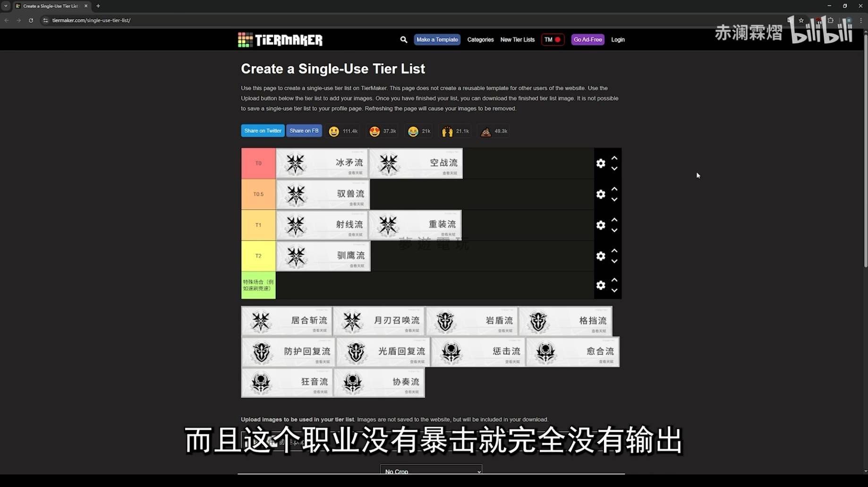Select the 驯鹰流 card

pyautogui.click(x=323, y=256)
